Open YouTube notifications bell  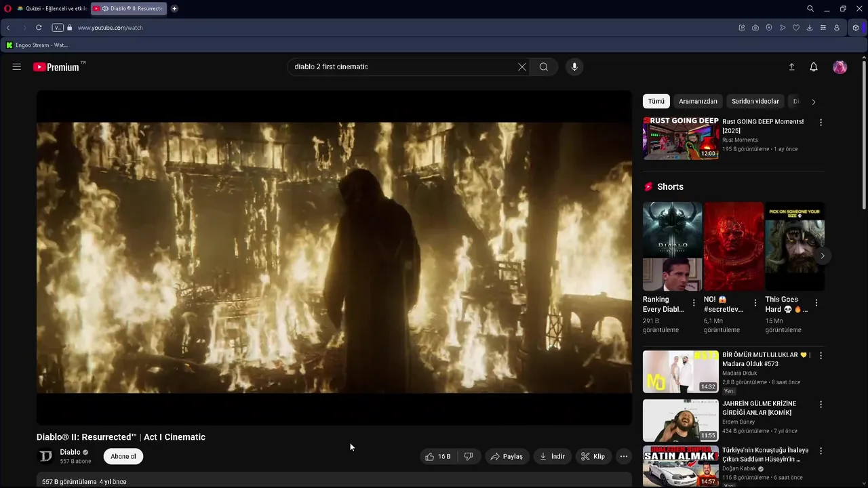click(x=814, y=67)
